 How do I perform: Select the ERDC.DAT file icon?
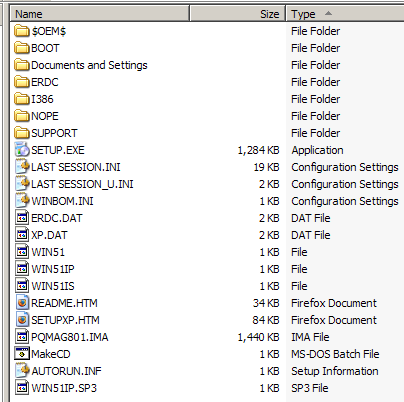[22, 218]
